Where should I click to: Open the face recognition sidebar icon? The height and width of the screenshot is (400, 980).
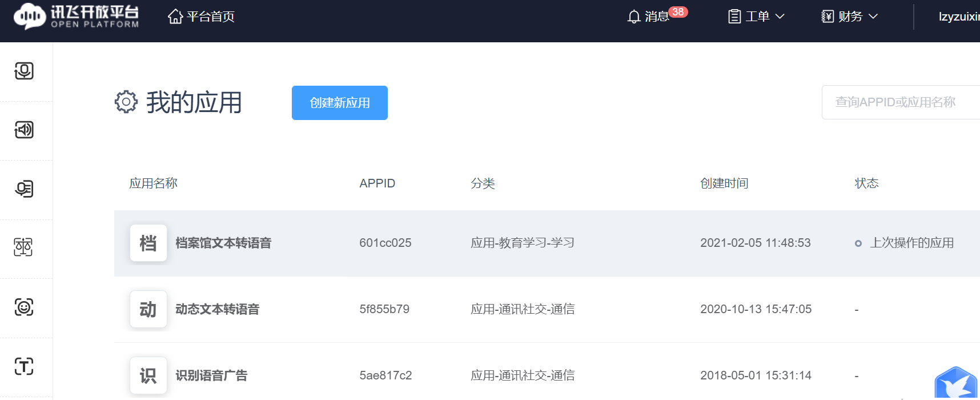[24, 307]
